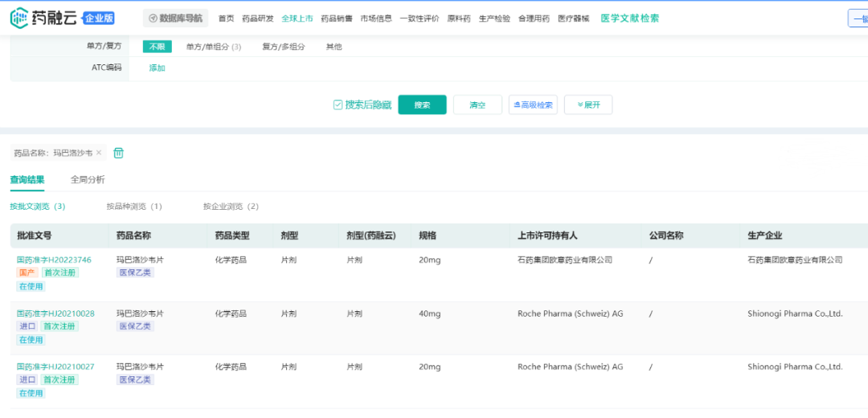Remove the 玛巴洛沙韦 filter tag

99,153
